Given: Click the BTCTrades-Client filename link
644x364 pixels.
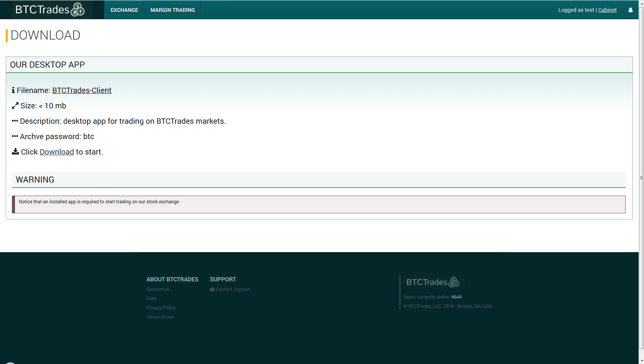Looking at the screenshot, I should pyautogui.click(x=82, y=90).
